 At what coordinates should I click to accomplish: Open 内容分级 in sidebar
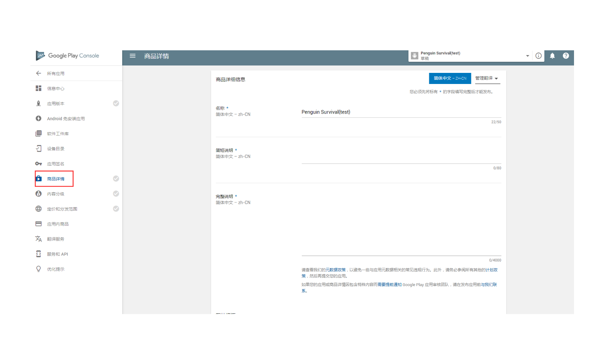click(56, 194)
